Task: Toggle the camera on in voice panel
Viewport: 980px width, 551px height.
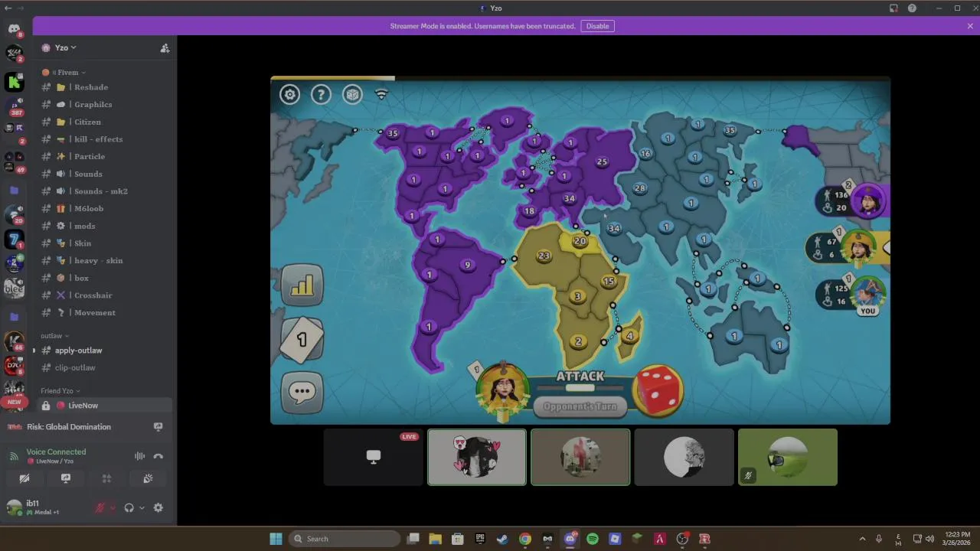Action: click(24, 478)
